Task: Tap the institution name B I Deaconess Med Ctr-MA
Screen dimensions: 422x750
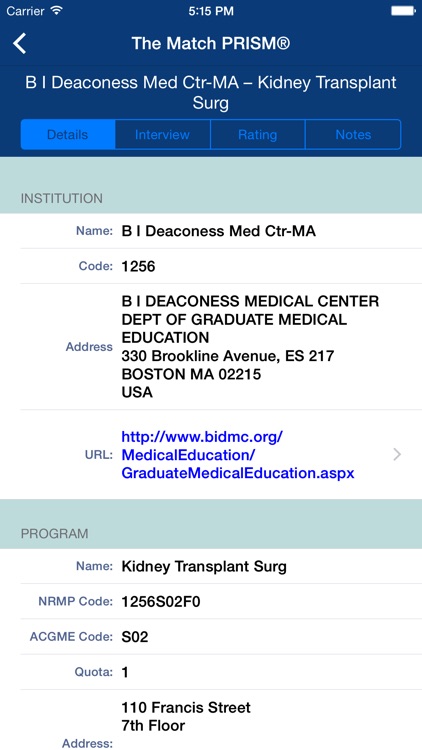Action: pyautogui.click(x=221, y=231)
